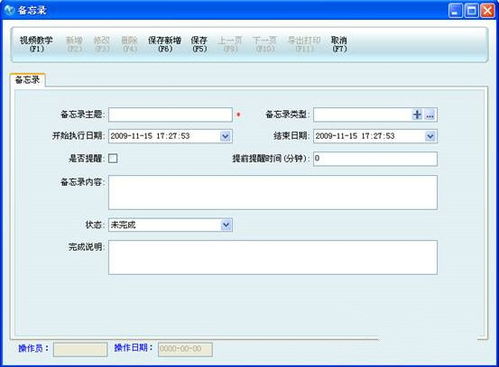Viewport: 499px width, 367px height.
Task: Click the 结束日期 date value text
Action: (x=355, y=136)
